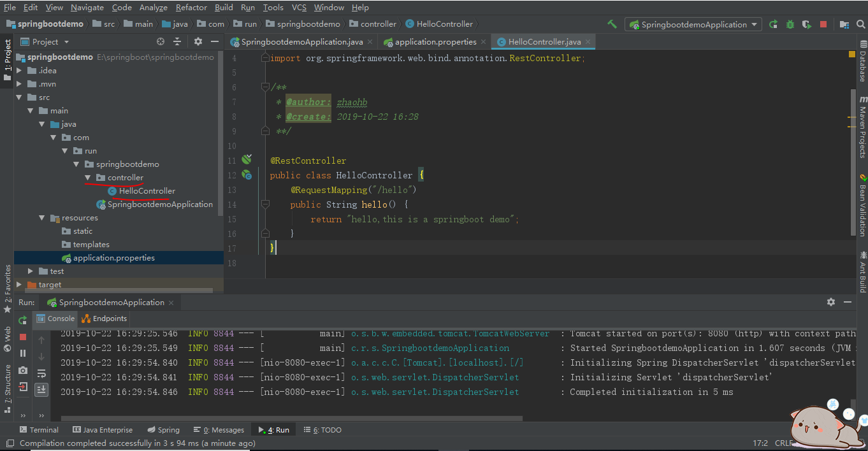Screen dimensions: 868x451
Task: Click the locate/scroll-from-source target icon
Action: (161, 41)
